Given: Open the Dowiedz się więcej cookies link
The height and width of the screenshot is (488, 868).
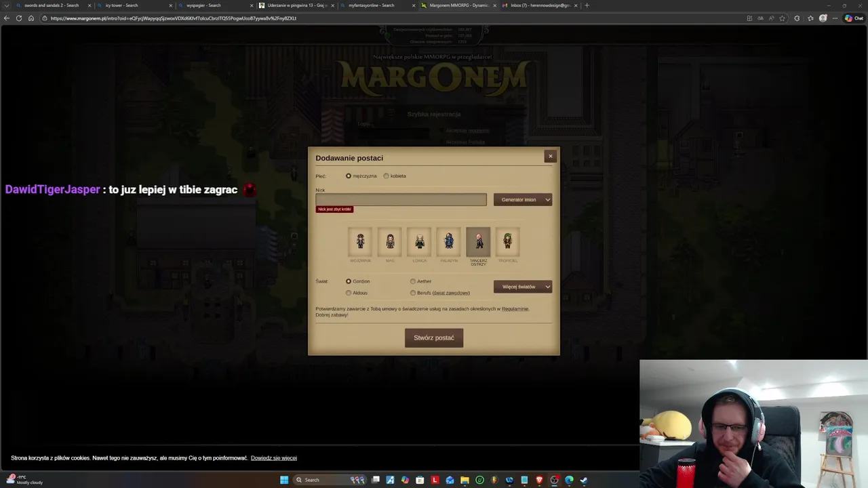Looking at the screenshot, I should (x=274, y=458).
